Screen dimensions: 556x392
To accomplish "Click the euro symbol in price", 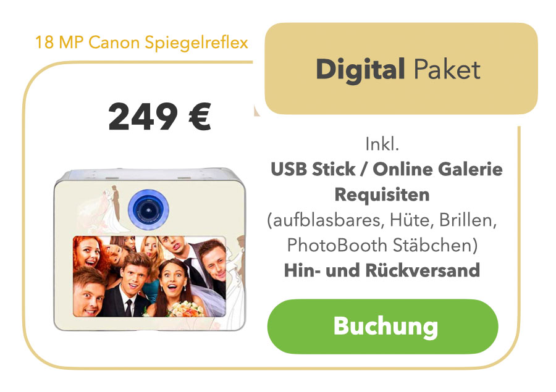I will (200, 117).
